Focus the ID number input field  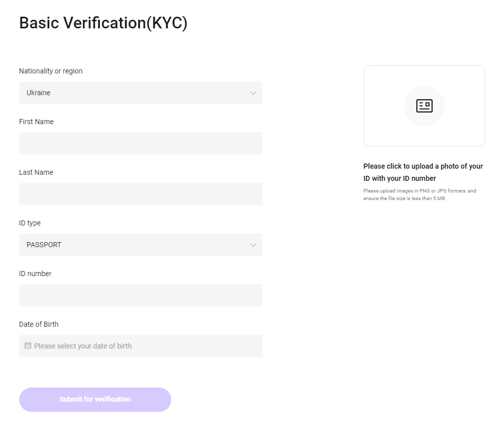[x=140, y=295]
